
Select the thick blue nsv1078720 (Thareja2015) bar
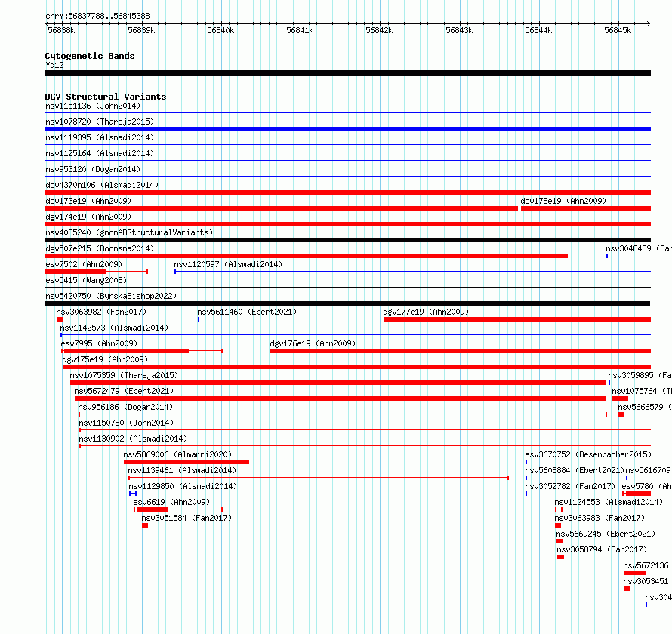point(347,129)
